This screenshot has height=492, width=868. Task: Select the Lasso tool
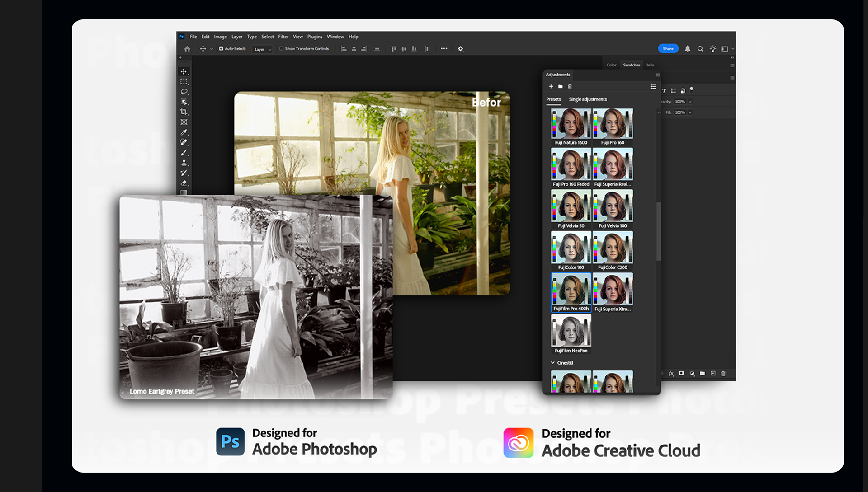pos(184,92)
